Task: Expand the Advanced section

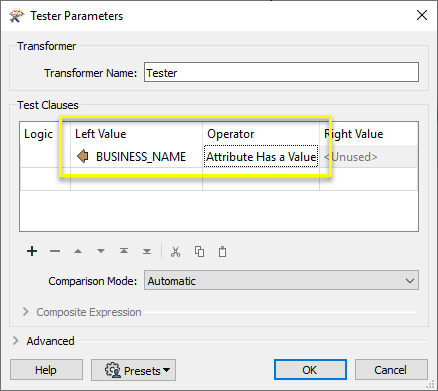Action: (15, 341)
